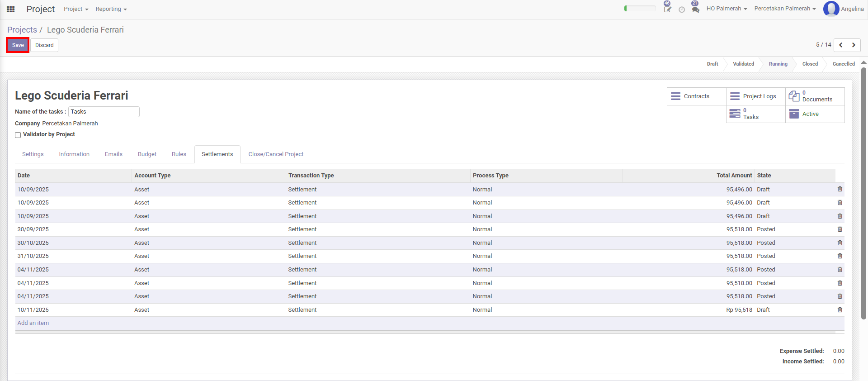Expand the Project menu dropdown
The width and height of the screenshot is (868, 381).
(x=76, y=9)
